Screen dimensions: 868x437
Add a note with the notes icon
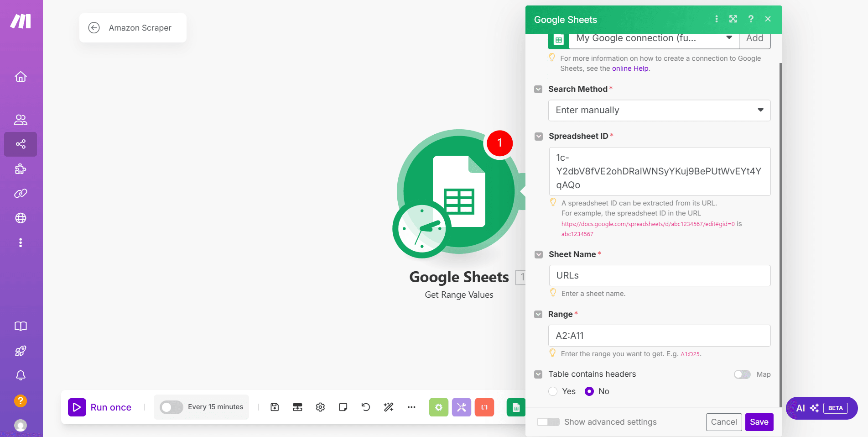click(x=343, y=407)
